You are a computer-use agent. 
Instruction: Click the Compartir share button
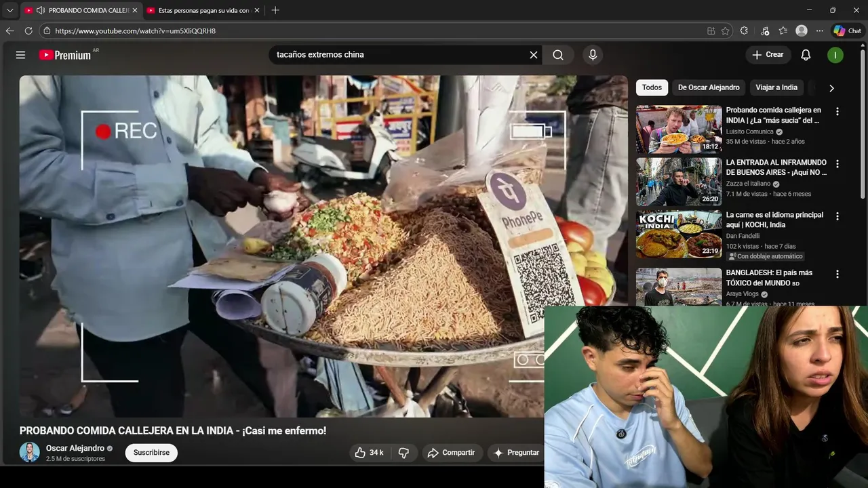pos(452,453)
